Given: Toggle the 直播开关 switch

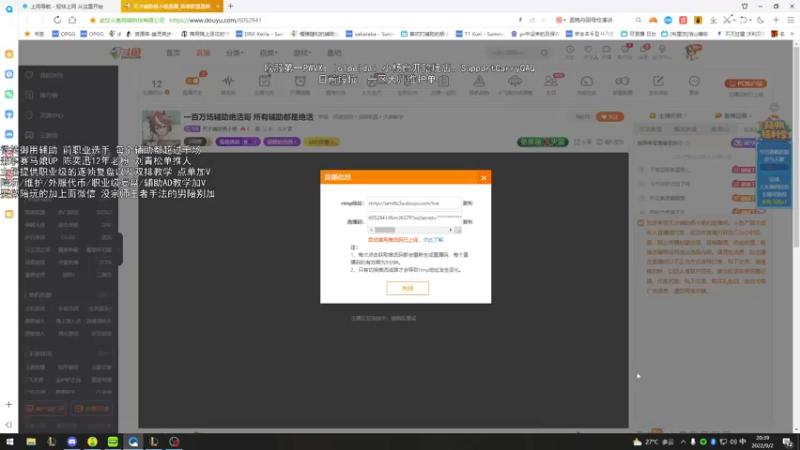Looking at the screenshot, I should point(192,81).
